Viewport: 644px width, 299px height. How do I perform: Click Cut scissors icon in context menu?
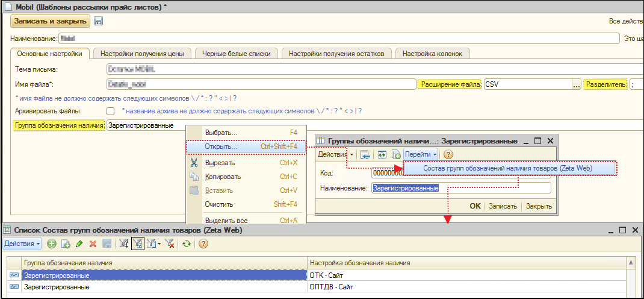point(194,162)
